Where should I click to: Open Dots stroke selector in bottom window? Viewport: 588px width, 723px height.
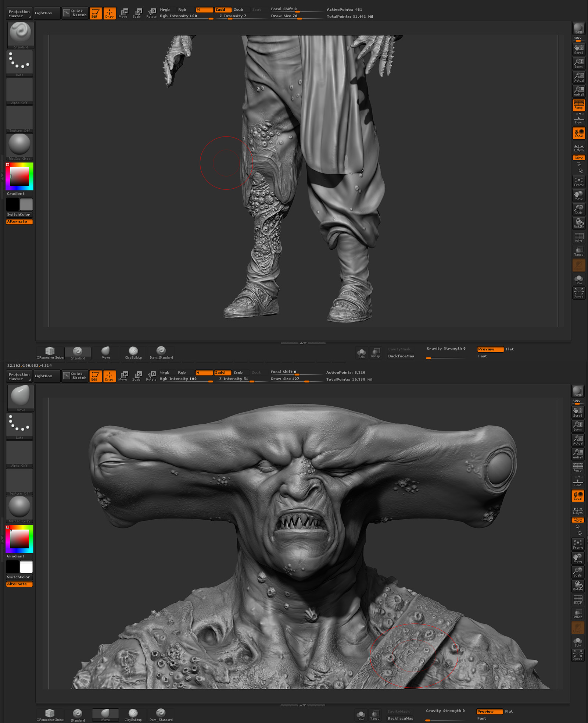(19, 426)
